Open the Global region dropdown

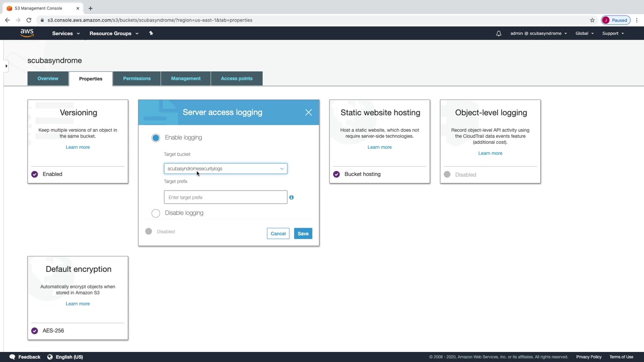click(585, 33)
